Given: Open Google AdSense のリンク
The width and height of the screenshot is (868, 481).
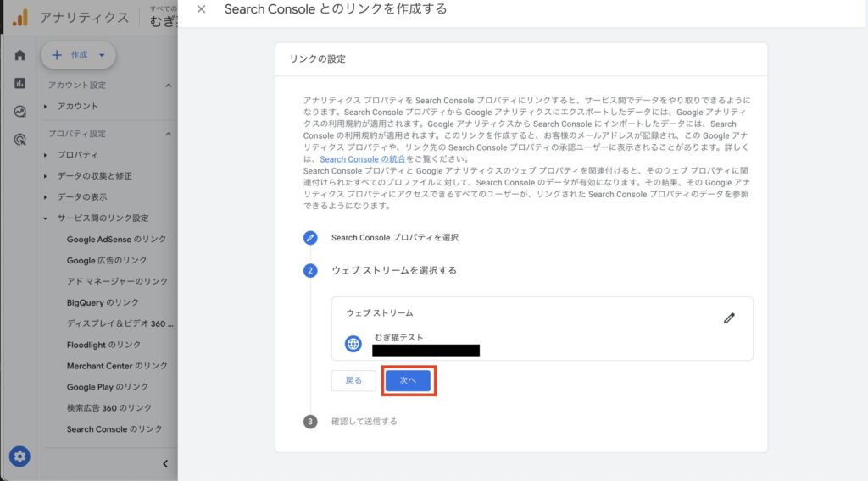Looking at the screenshot, I should tap(116, 239).
